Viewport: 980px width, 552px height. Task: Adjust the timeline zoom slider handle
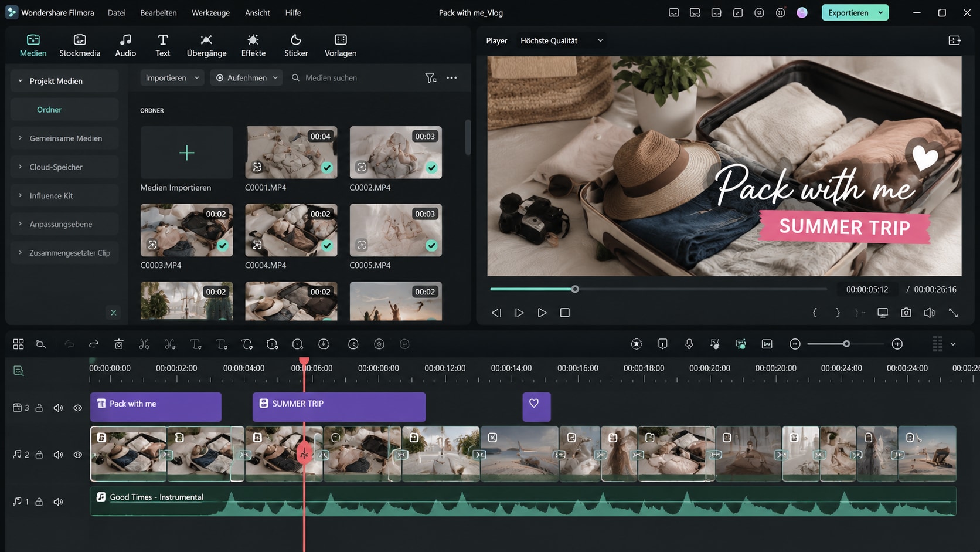click(846, 344)
